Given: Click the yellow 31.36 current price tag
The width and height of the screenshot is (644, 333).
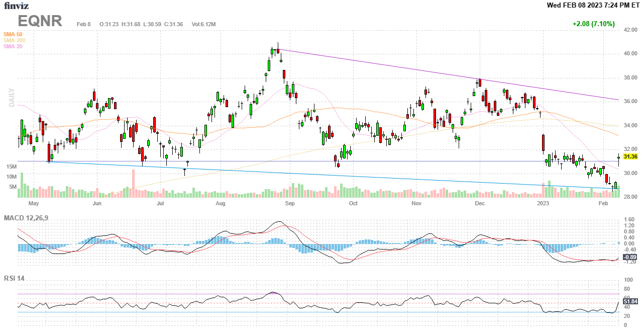Looking at the screenshot, I should [630, 157].
